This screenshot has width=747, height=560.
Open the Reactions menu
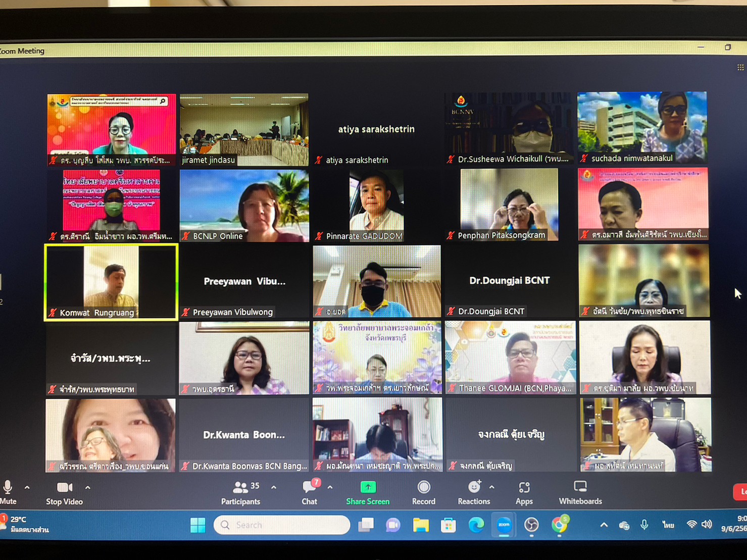click(x=473, y=492)
